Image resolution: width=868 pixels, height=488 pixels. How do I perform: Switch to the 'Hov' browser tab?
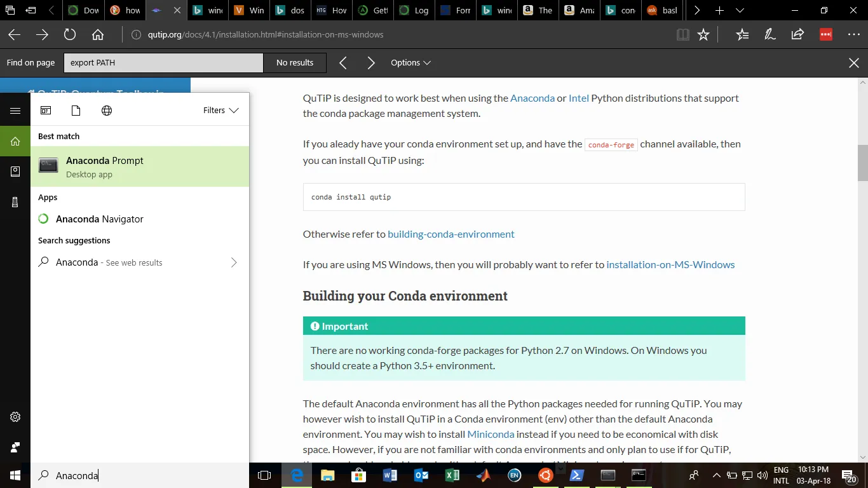click(x=332, y=10)
